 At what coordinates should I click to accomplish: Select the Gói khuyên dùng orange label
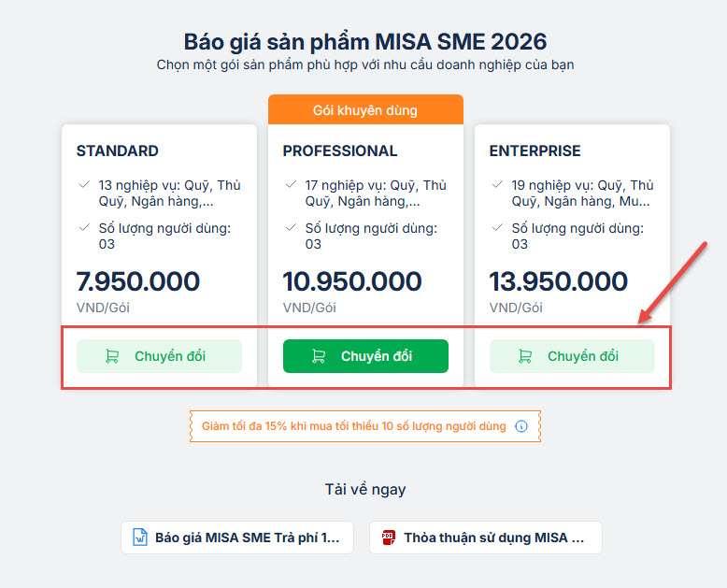tap(365, 110)
